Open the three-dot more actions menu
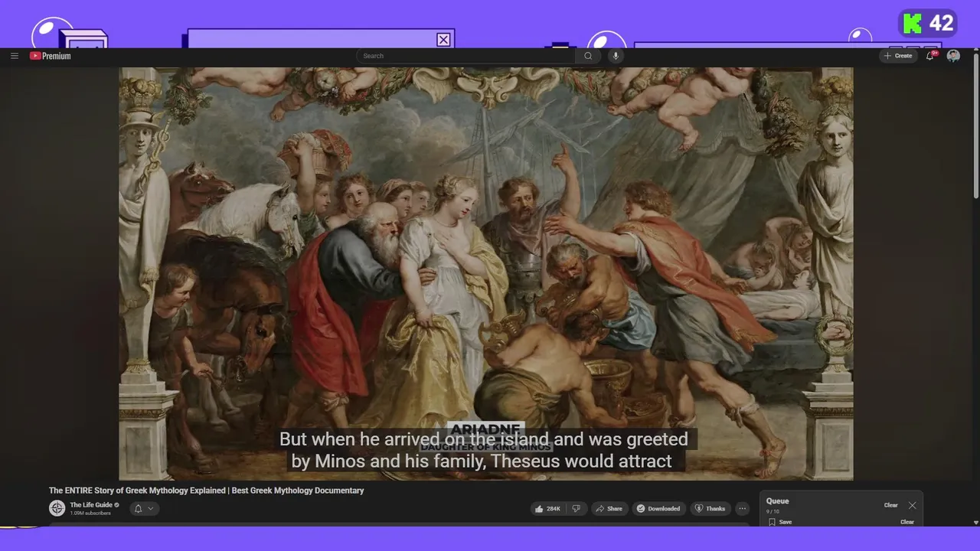 click(742, 508)
